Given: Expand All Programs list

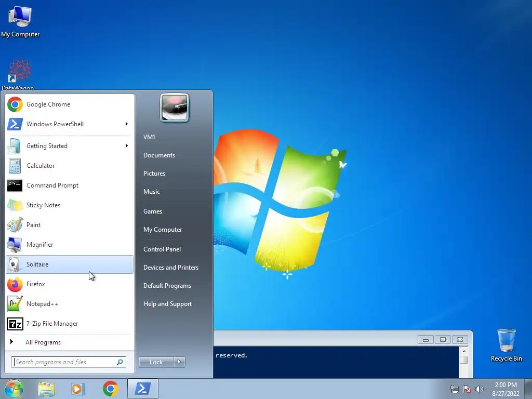Looking at the screenshot, I should tap(70, 342).
